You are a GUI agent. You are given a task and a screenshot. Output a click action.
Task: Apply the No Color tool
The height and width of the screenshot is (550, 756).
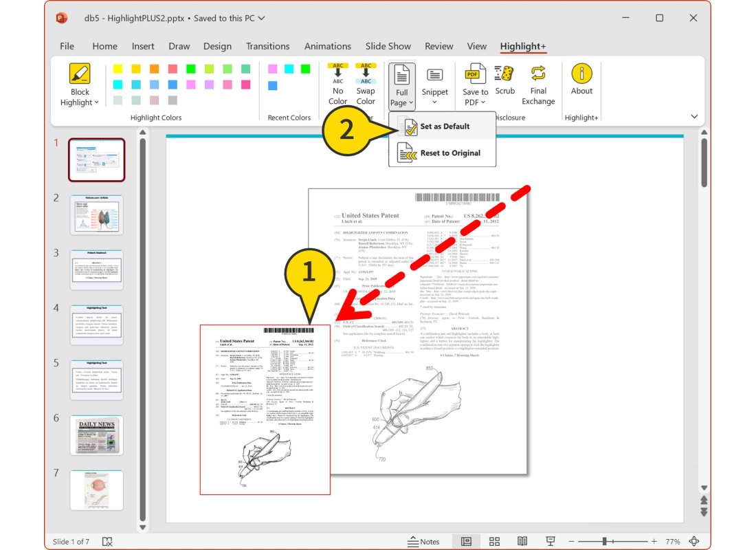click(337, 84)
